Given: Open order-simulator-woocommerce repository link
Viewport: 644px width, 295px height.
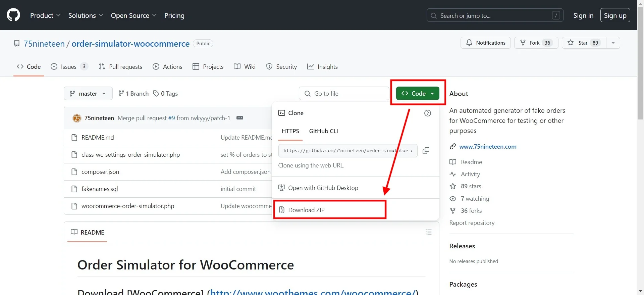Looking at the screenshot, I should (x=130, y=44).
